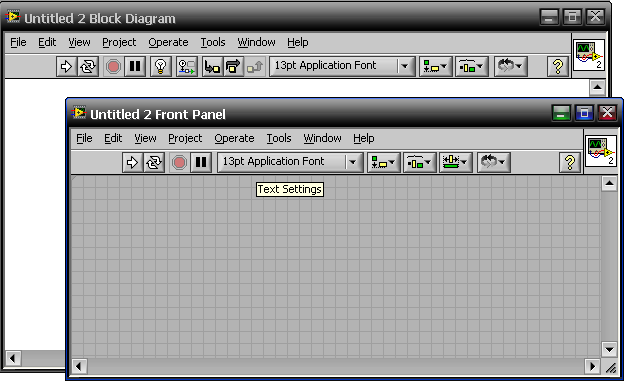Open Window menu in Front Panel window
This screenshot has width=626, height=381.
tap(322, 138)
